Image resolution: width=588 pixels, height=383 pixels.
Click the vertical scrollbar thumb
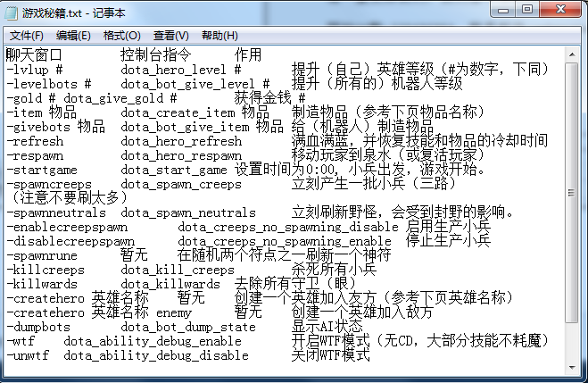[572, 193]
